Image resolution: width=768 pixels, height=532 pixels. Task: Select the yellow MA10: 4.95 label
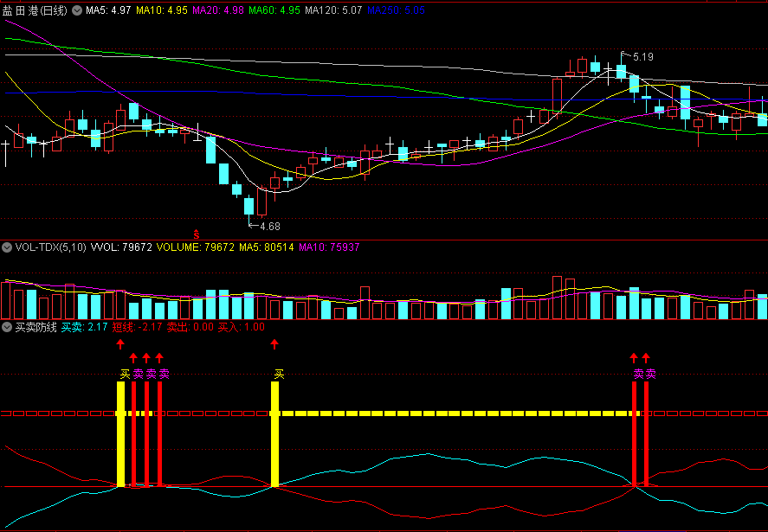[162, 10]
